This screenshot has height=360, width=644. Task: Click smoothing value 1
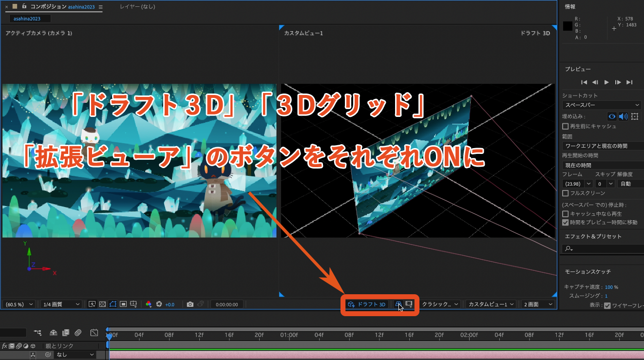click(x=606, y=296)
